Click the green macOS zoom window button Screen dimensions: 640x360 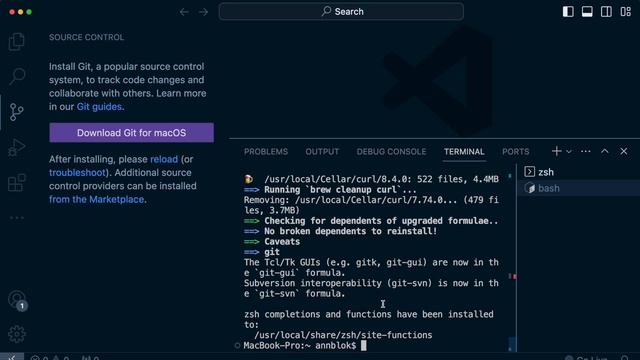[29, 12]
